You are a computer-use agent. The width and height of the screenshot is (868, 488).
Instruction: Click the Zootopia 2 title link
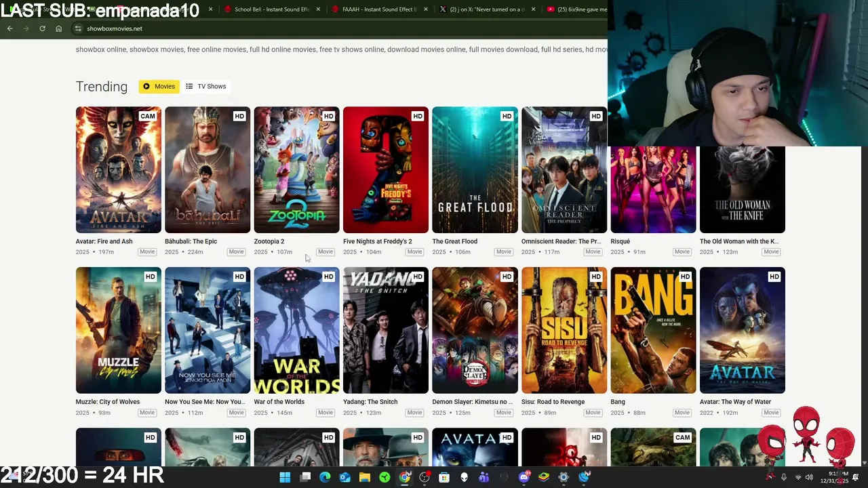tap(269, 241)
